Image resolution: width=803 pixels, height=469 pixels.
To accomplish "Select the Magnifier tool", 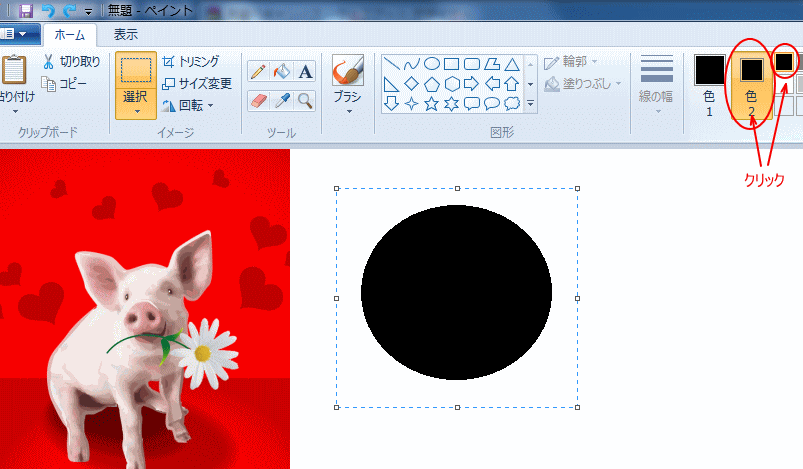I will pyautogui.click(x=305, y=101).
